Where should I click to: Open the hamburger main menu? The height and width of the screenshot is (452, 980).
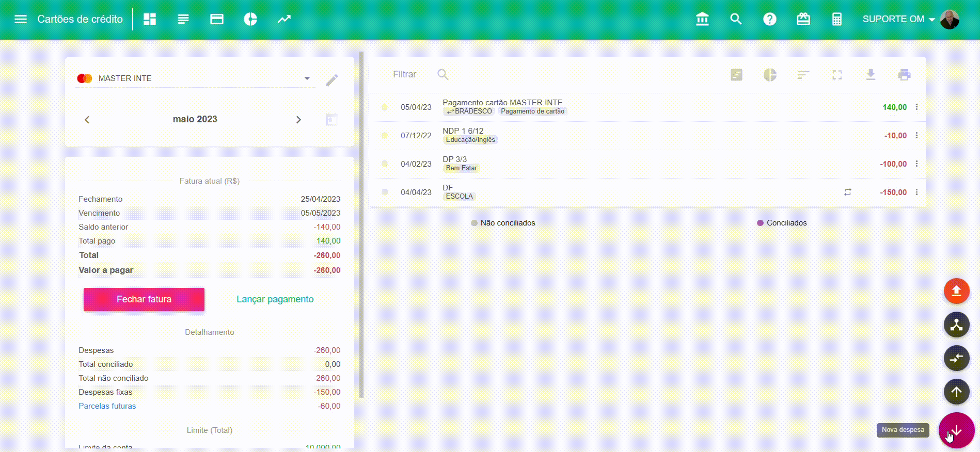(x=21, y=19)
